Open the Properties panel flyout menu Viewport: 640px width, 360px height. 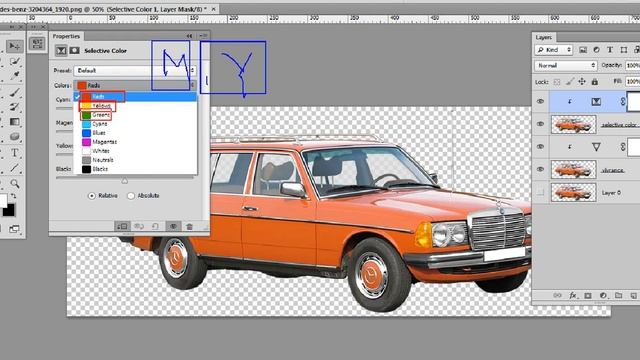[204, 36]
